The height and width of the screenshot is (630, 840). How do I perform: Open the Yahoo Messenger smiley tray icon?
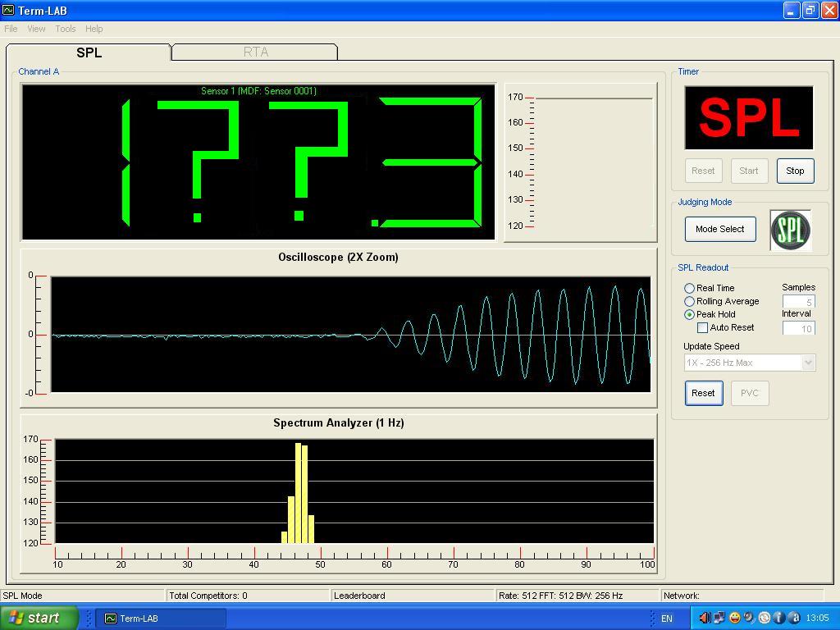click(735, 618)
